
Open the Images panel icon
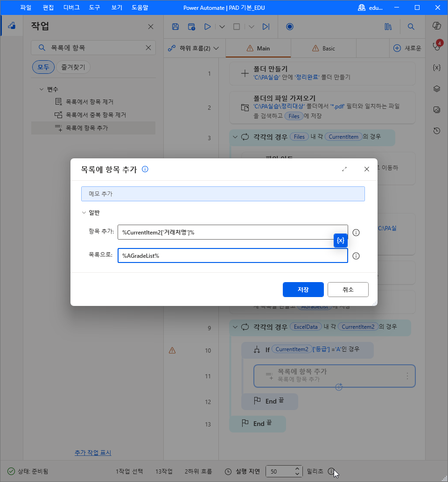(x=437, y=110)
